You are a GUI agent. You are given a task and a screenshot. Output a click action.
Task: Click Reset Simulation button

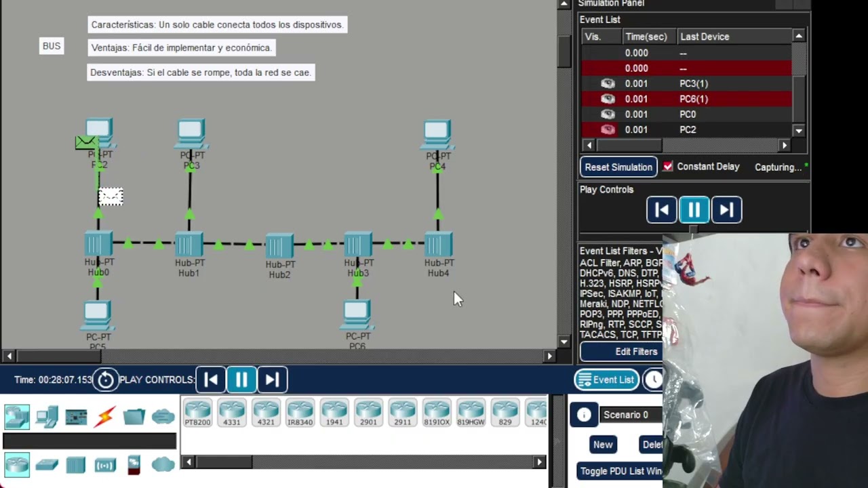pos(618,167)
